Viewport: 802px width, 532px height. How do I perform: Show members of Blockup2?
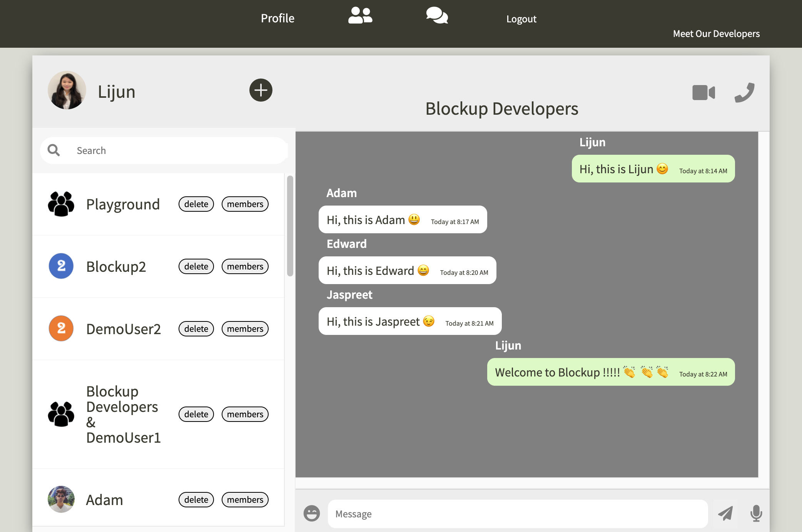[x=245, y=266]
